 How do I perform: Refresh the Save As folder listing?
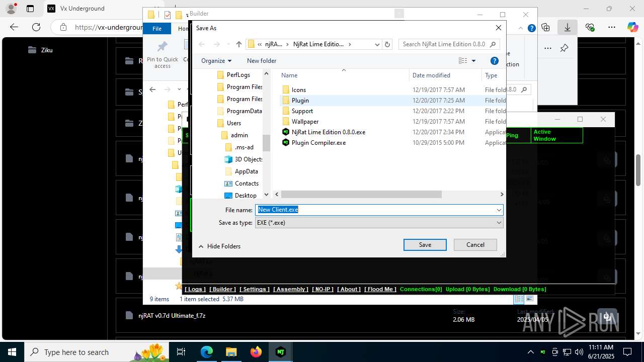[x=387, y=44]
